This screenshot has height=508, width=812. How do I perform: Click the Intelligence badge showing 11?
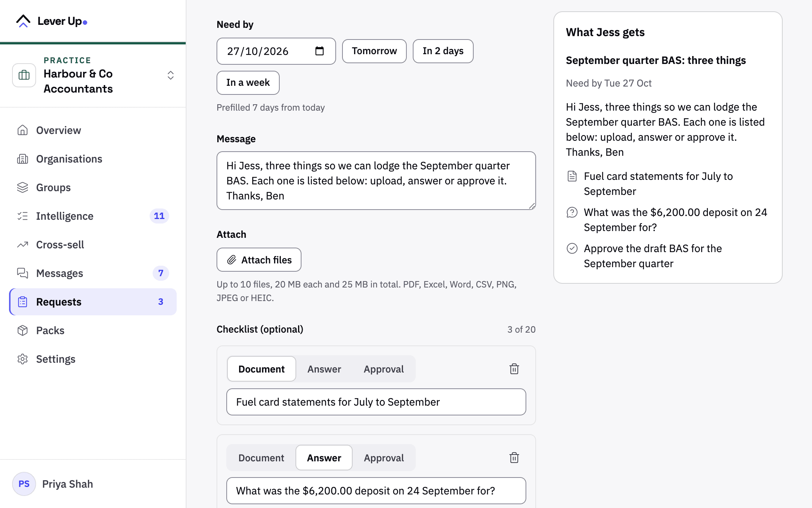[x=159, y=216]
